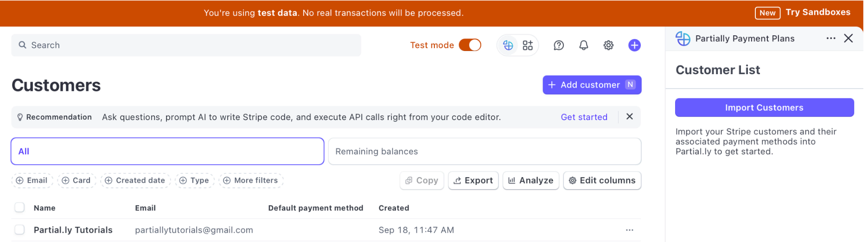
Task: Expand the Email filter
Action: point(32,180)
